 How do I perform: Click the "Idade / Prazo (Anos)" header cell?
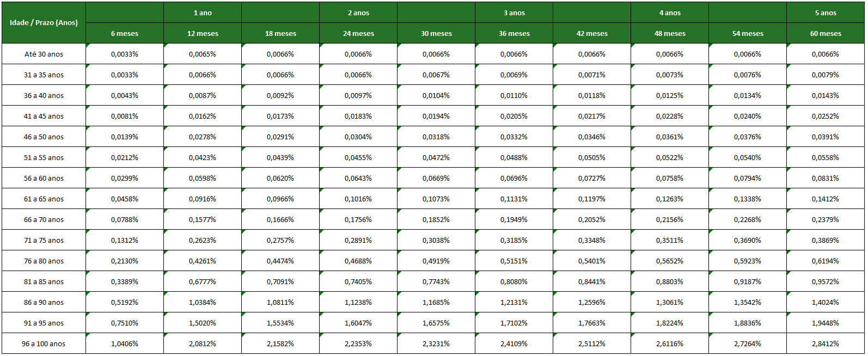(x=44, y=23)
